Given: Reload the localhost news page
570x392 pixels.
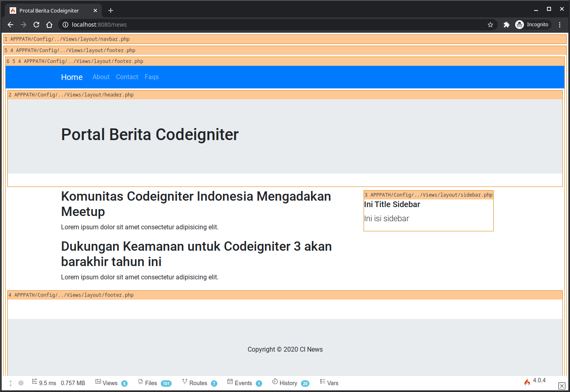Looking at the screenshot, I should (x=36, y=25).
